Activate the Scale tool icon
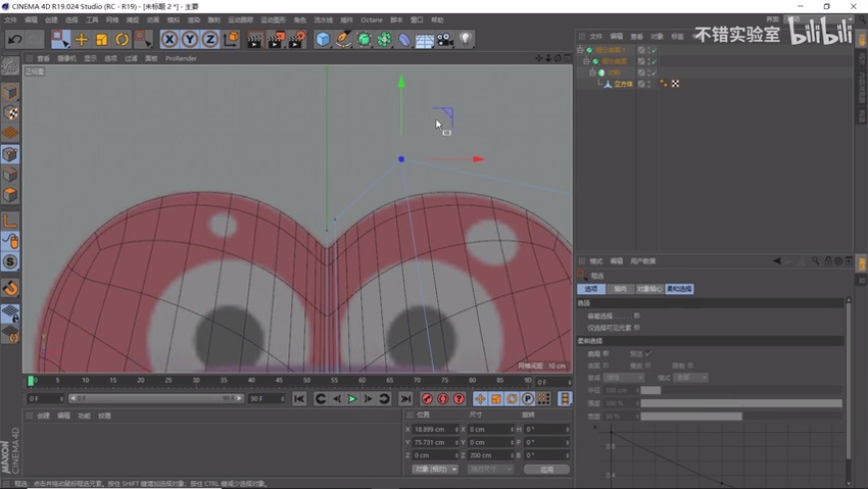 coord(102,39)
